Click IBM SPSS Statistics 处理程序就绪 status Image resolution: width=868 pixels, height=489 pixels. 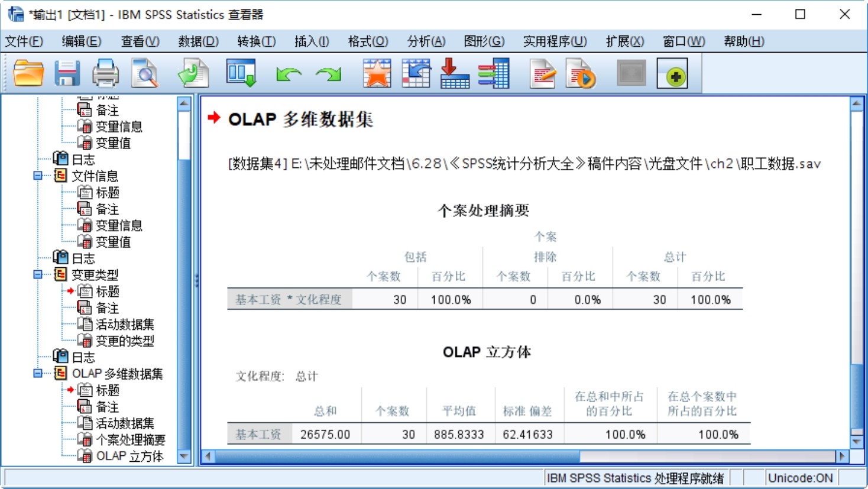[635, 478]
